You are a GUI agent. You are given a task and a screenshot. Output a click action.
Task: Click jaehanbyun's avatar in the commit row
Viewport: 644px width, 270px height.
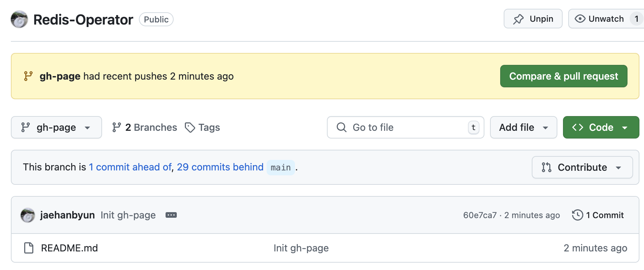click(28, 215)
